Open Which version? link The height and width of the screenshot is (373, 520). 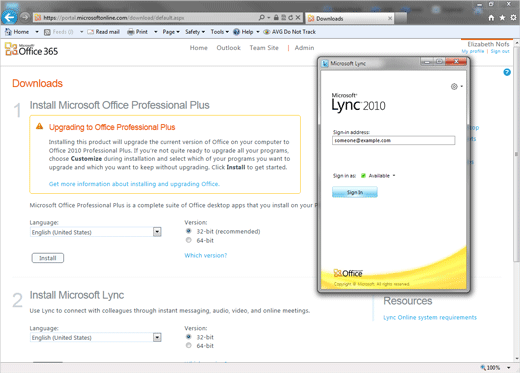click(x=206, y=255)
